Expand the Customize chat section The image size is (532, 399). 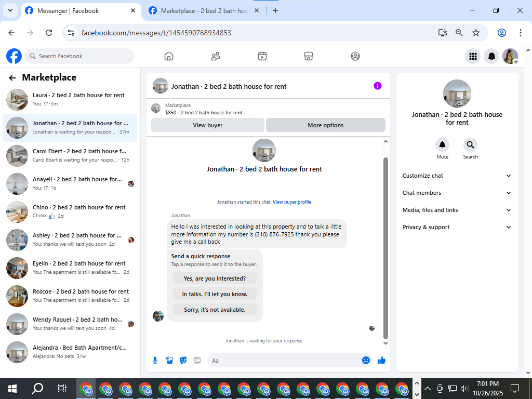(x=457, y=176)
